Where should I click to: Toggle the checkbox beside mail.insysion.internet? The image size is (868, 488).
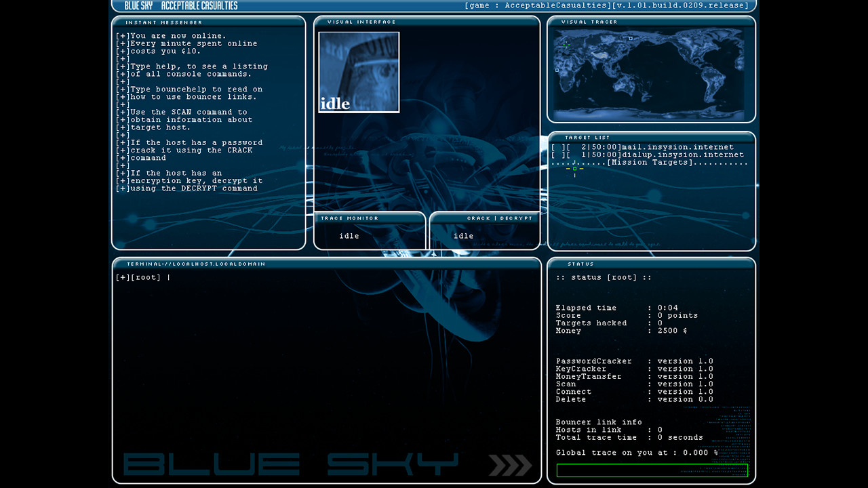click(x=557, y=146)
